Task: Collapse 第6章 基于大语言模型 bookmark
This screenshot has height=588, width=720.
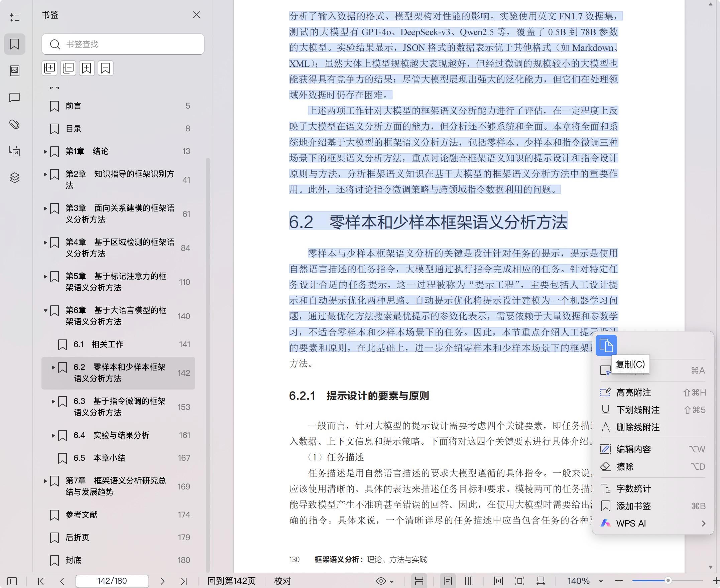Action: click(45, 311)
